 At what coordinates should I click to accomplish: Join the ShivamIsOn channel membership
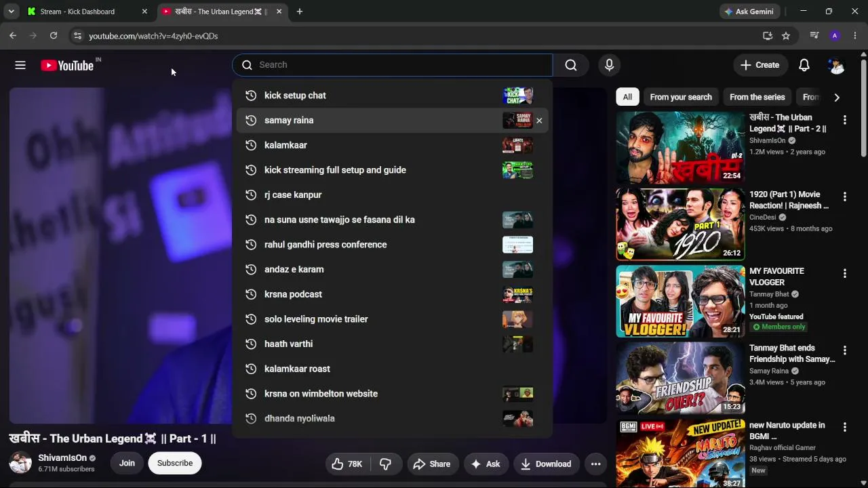coord(127,464)
